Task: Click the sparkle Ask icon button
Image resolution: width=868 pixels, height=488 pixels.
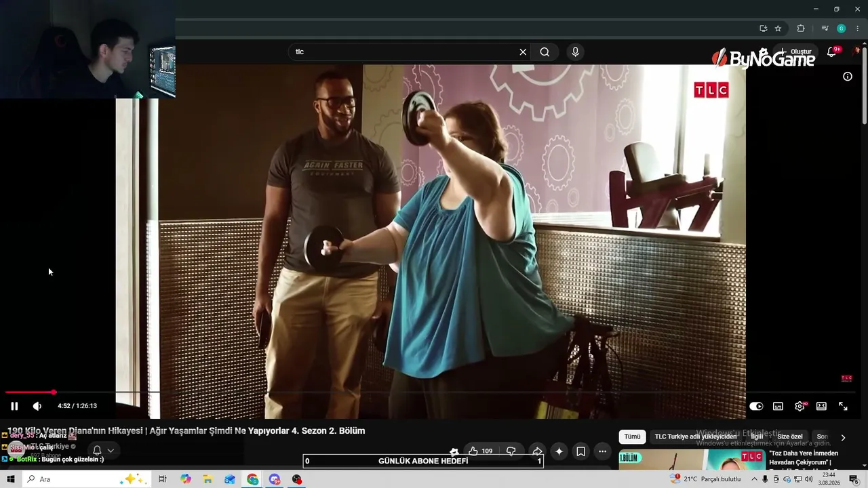Action: pos(559,451)
